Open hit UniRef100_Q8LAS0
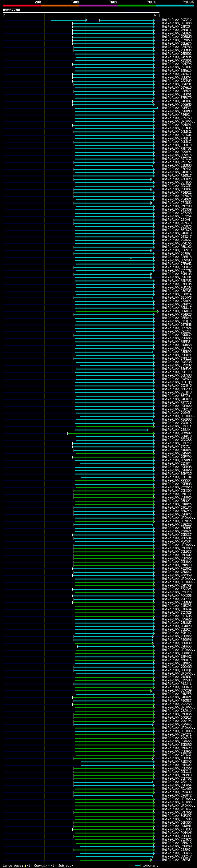This screenshot has height=868, width=197. pyautogui.click(x=177, y=43)
